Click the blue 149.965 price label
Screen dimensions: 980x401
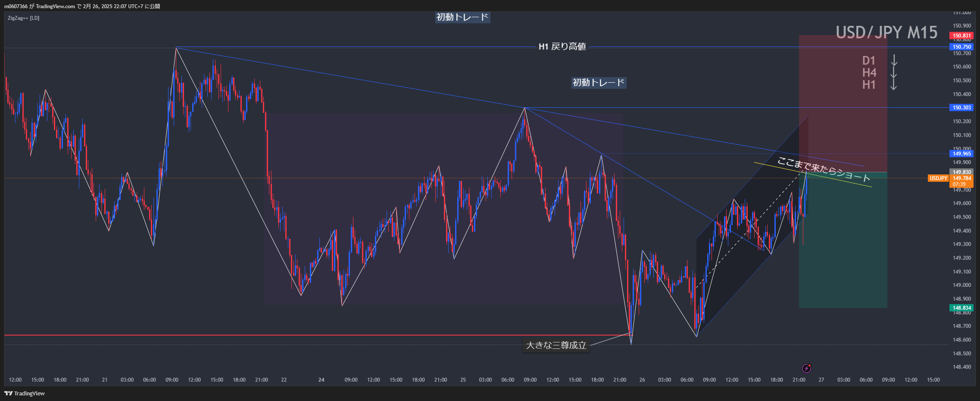[961, 154]
